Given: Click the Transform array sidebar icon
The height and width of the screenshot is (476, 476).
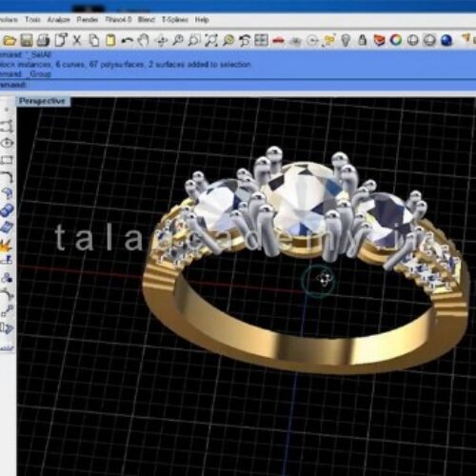Looking at the screenshot, I should pos(7,328).
